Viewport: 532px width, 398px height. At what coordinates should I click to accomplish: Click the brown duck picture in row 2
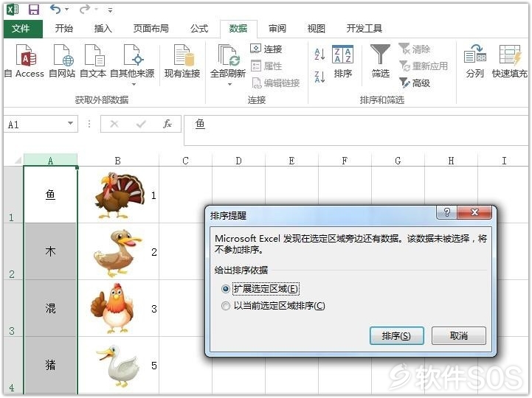[x=117, y=253]
